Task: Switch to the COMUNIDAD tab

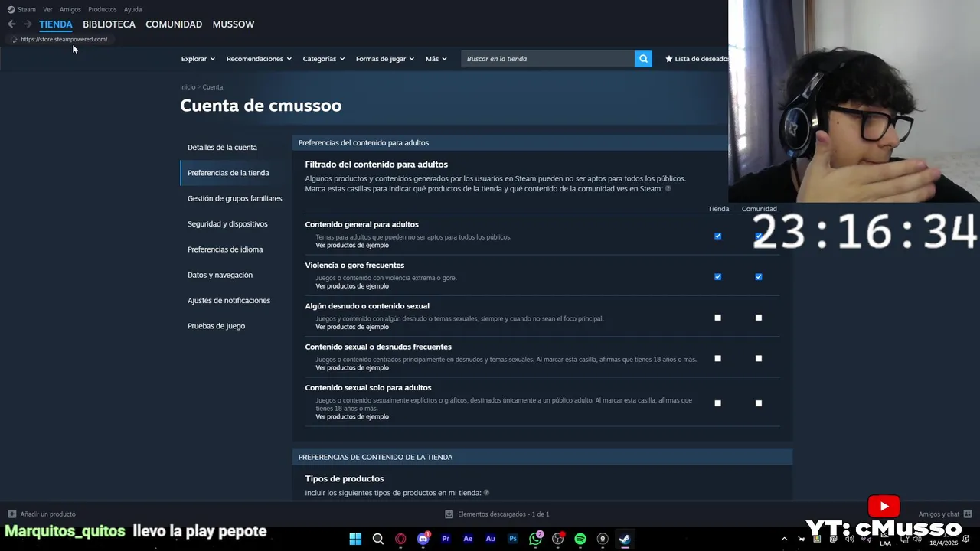Action: coord(174,24)
